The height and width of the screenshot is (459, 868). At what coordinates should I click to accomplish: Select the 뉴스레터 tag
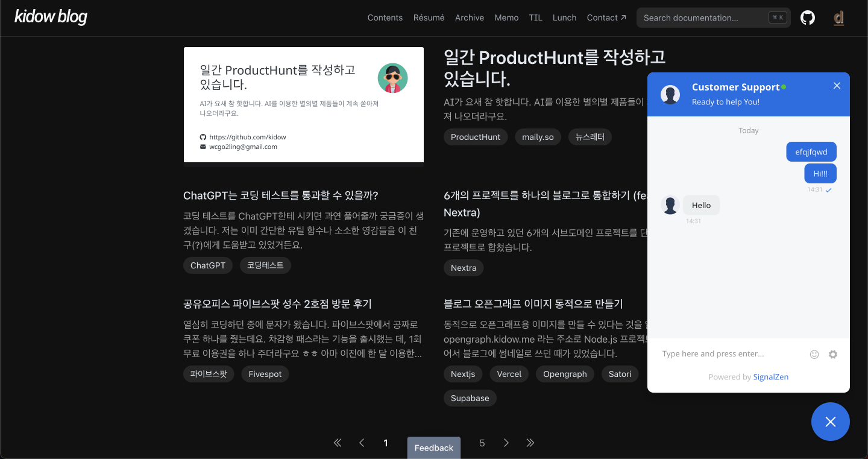590,137
